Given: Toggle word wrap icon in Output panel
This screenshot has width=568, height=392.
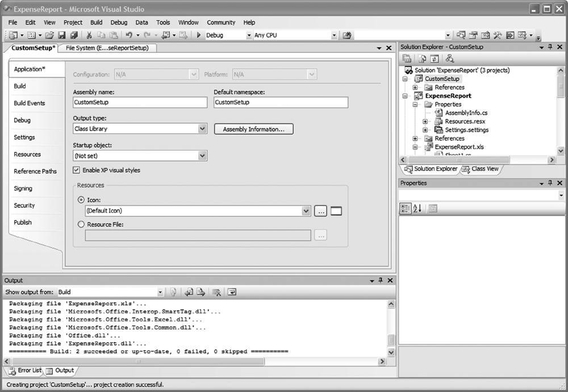Looking at the screenshot, I should point(232,292).
